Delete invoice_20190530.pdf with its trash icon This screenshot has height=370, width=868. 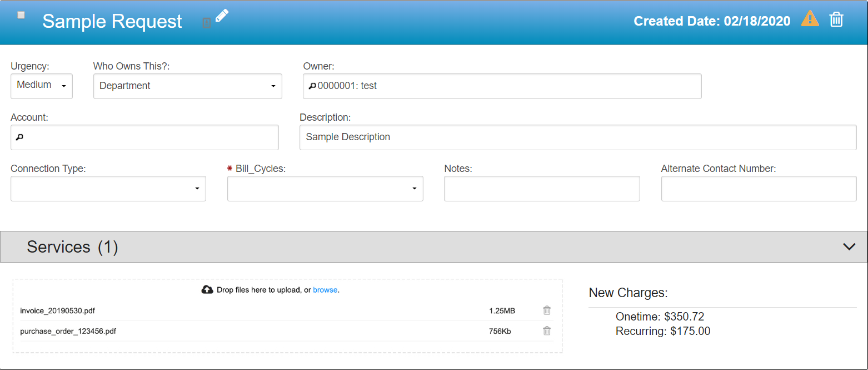point(547,310)
